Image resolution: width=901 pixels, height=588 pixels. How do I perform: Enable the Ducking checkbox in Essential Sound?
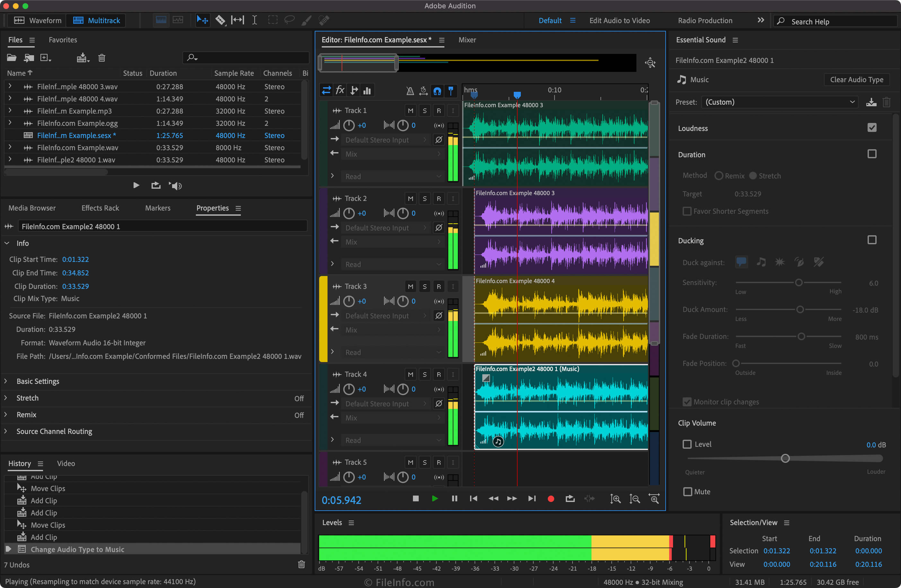coord(871,240)
